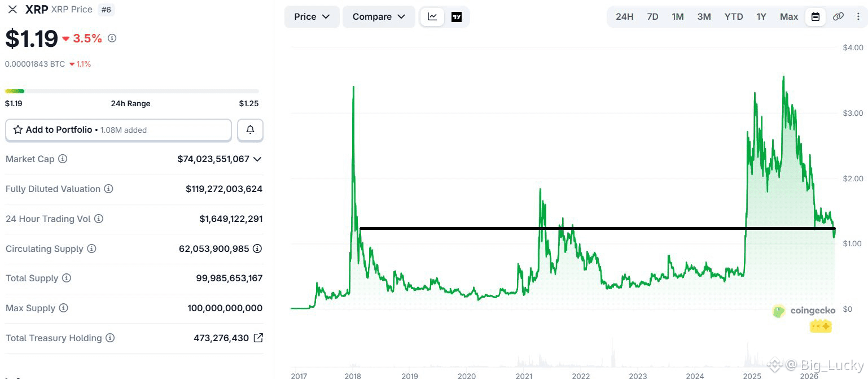The image size is (868, 379).
Task: Open Total Supply info icon
Action: click(x=67, y=278)
